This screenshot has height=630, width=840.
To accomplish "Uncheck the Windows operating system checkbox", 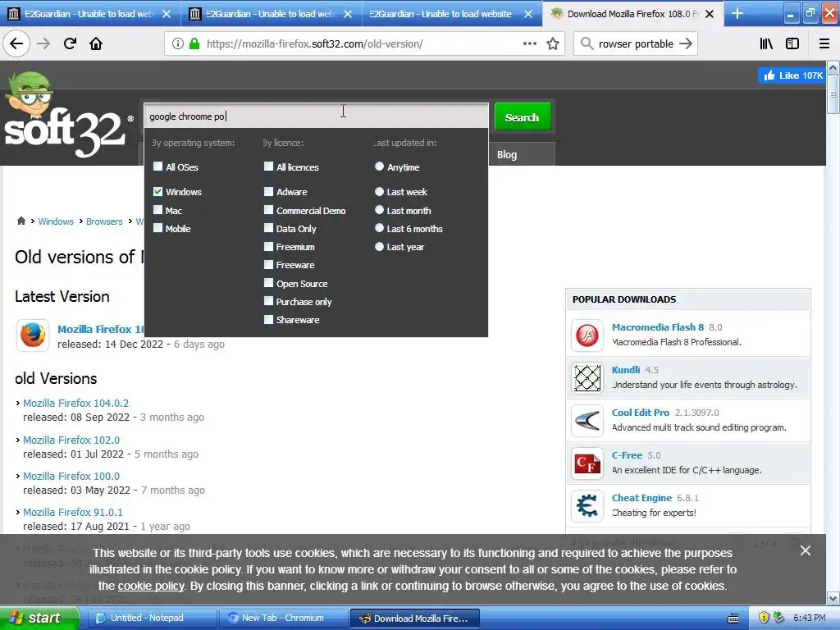I will (x=157, y=191).
